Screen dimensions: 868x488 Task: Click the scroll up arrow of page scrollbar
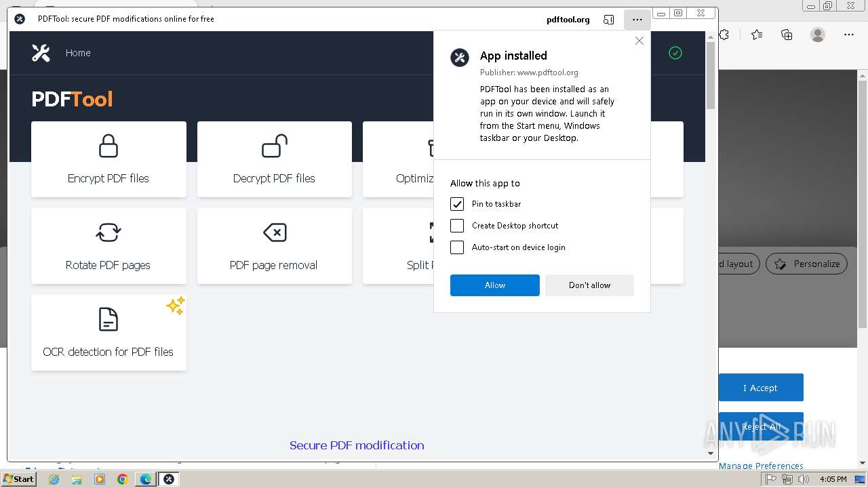coord(711,36)
